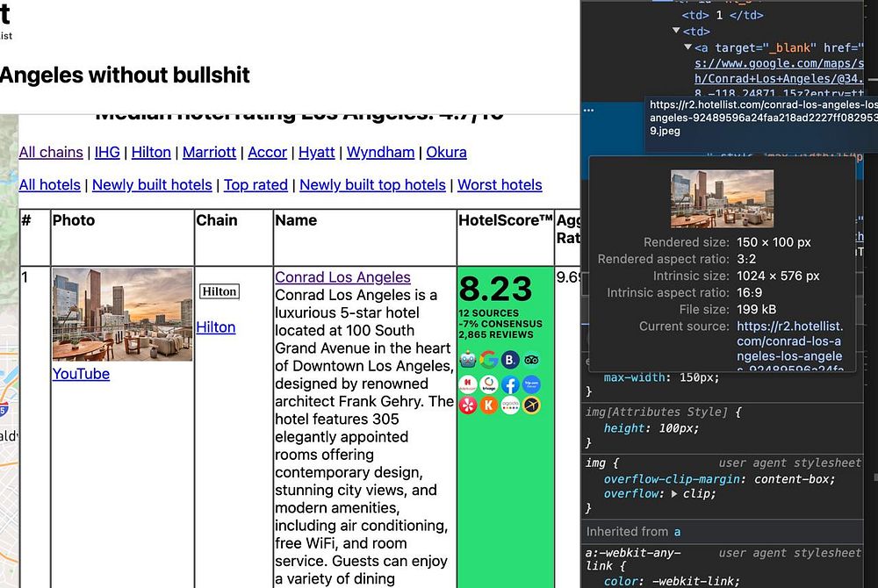Viewport: 878px width, 588px height.
Task: Click the Facebook source icon
Action: coord(510,384)
